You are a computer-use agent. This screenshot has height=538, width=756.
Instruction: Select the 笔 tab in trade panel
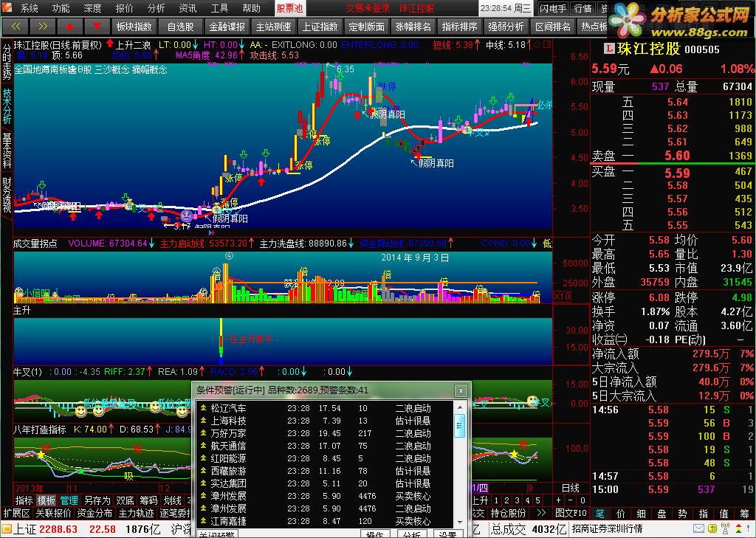(599, 514)
